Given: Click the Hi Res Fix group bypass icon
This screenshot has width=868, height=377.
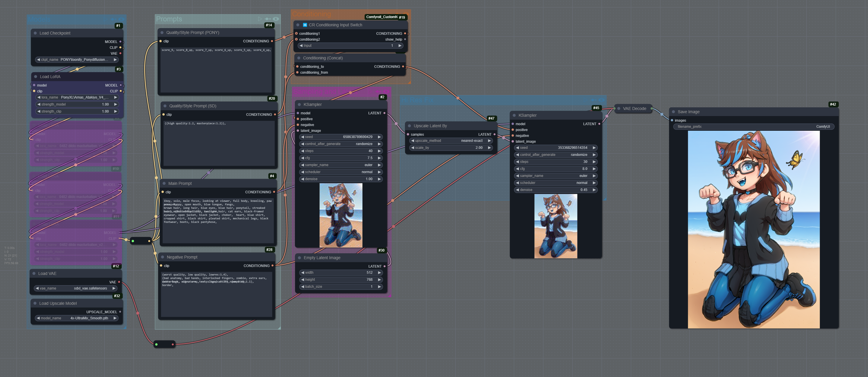Looking at the screenshot, I should (x=593, y=100).
